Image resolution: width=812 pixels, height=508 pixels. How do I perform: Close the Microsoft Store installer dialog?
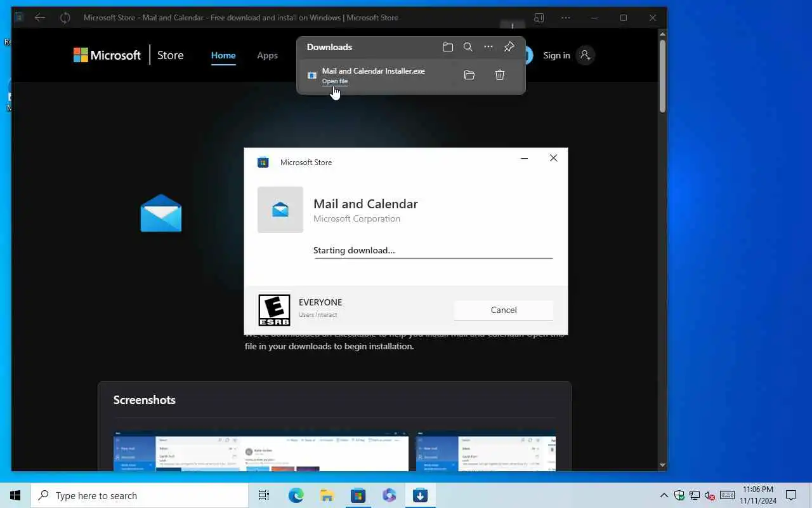553,158
